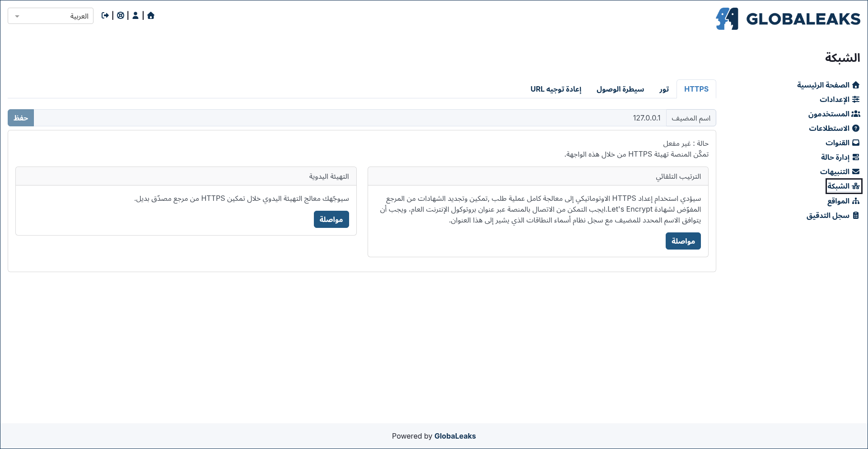Click the network icon beside الشبكة
The image size is (868, 449).
(856, 186)
